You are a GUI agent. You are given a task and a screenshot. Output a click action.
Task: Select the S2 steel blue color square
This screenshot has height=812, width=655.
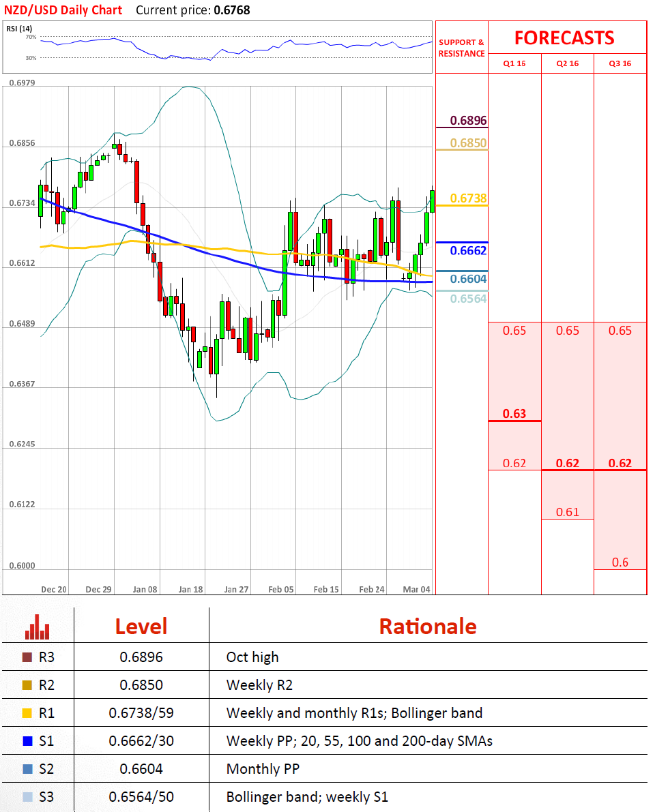pyautogui.click(x=27, y=769)
